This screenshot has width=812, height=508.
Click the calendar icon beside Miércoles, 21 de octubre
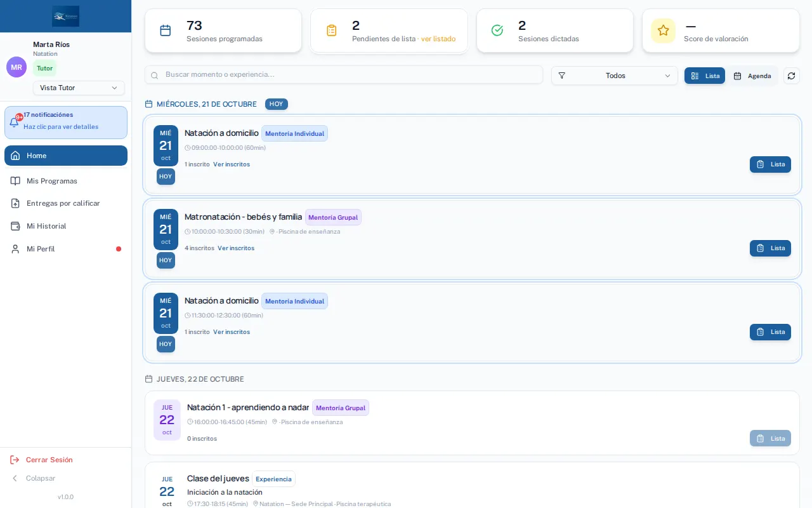[x=149, y=104]
